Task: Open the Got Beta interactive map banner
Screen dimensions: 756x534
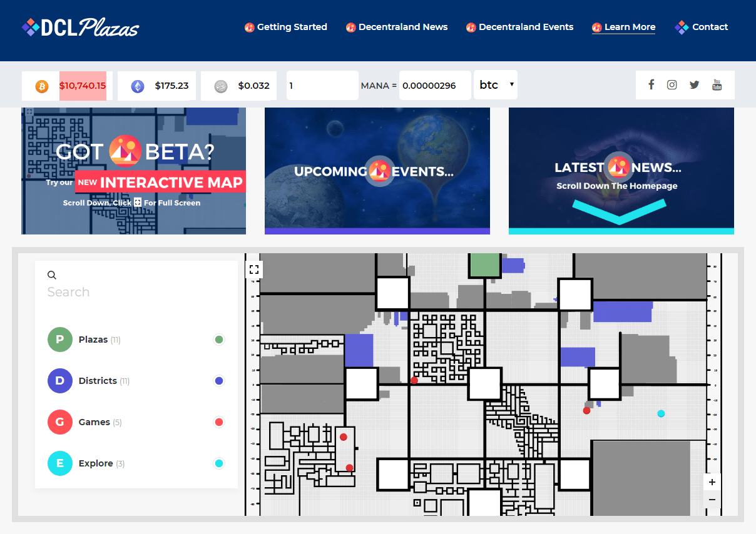Action: coord(134,171)
